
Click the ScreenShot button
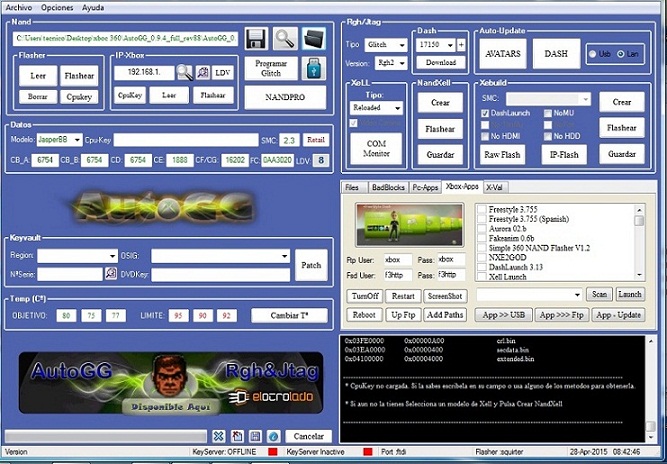pyautogui.click(x=445, y=296)
